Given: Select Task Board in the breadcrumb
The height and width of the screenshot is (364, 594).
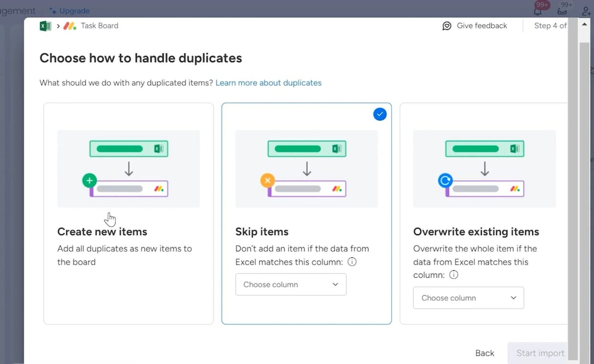Looking at the screenshot, I should click(x=99, y=26).
